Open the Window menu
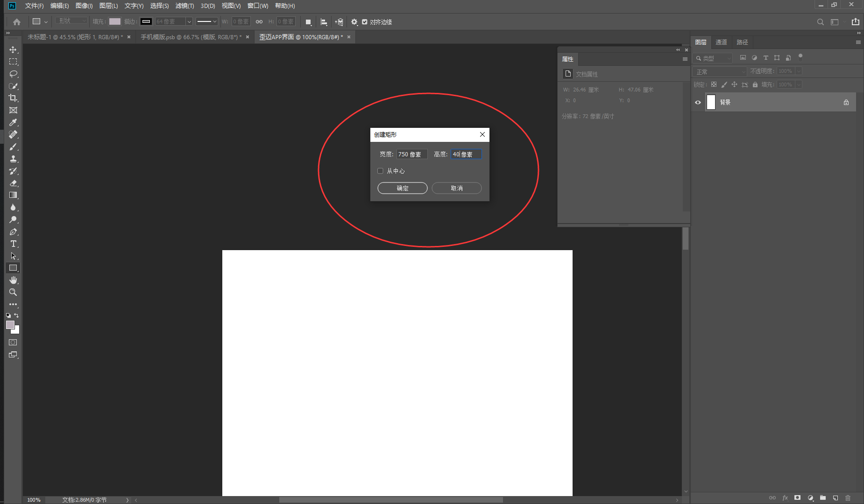The width and height of the screenshot is (864, 504). [258, 6]
